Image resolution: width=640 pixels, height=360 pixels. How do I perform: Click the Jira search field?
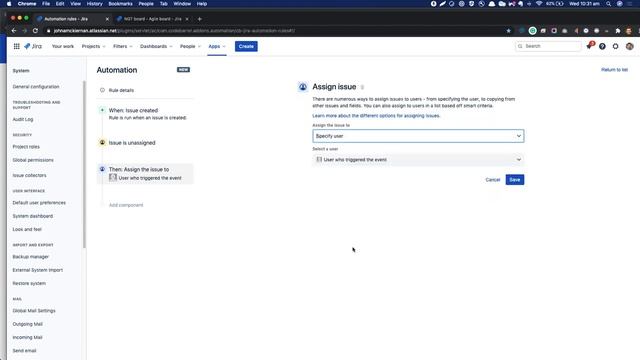tap(548, 47)
